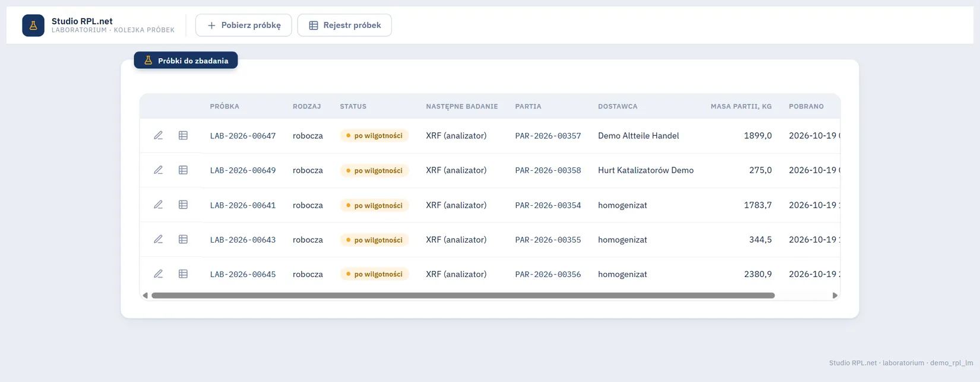The height and width of the screenshot is (382, 980).
Task: Open table icon for LAB-2026-00643 row
Action: point(183,240)
